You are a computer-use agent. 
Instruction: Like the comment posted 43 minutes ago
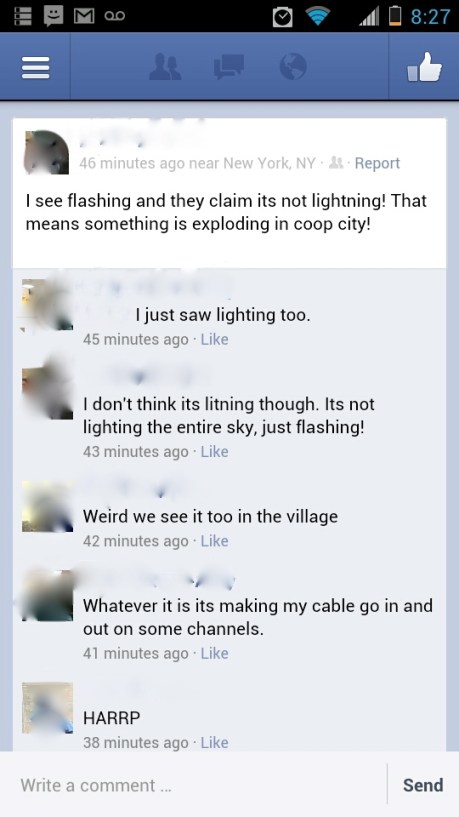pyautogui.click(x=215, y=451)
